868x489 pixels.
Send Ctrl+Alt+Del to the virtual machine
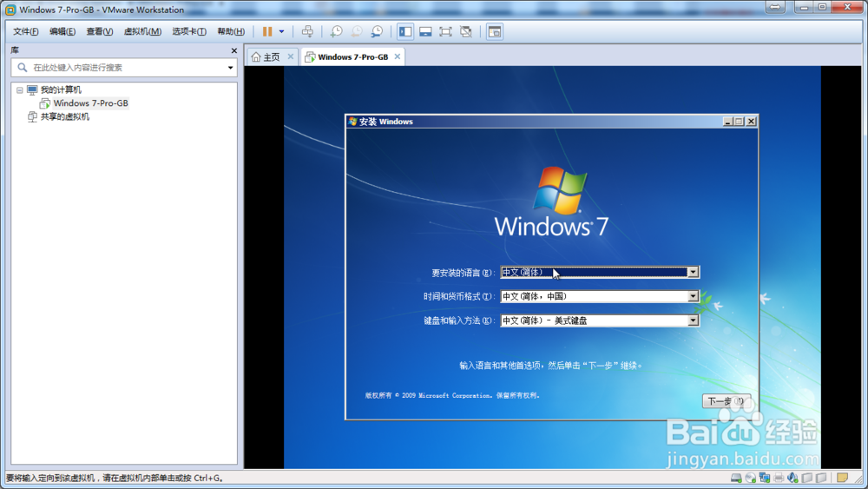(307, 31)
